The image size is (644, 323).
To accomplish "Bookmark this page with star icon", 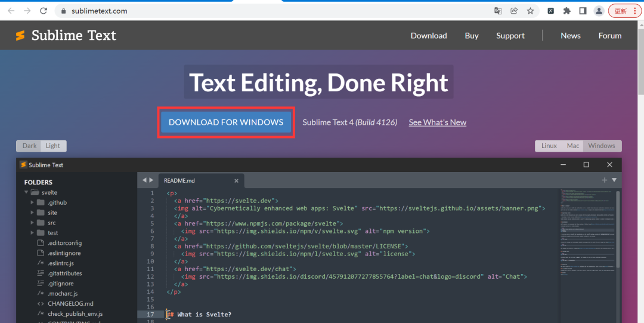I will (530, 11).
